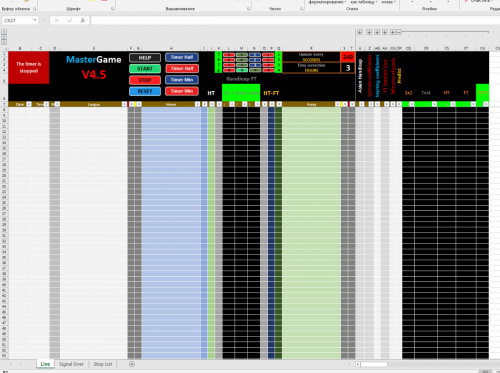Open the Date column filter dropdown

[29, 104]
